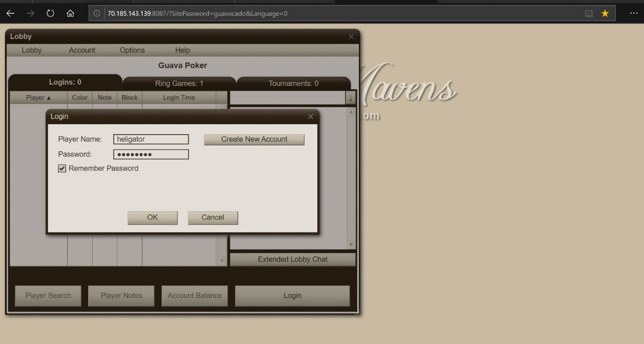The image size is (644, 344).
Task: Click the Block column header
Action: click(130, 97)
